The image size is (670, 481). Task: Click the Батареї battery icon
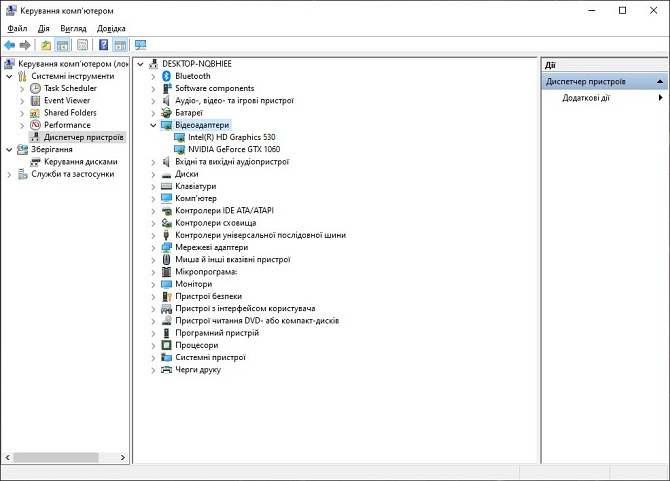click(167, 113)
